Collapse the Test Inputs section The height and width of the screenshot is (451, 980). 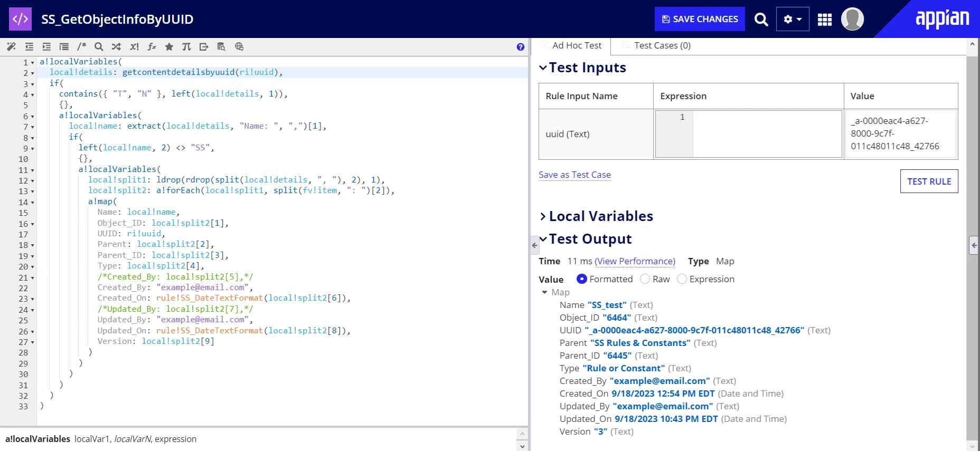543,68
